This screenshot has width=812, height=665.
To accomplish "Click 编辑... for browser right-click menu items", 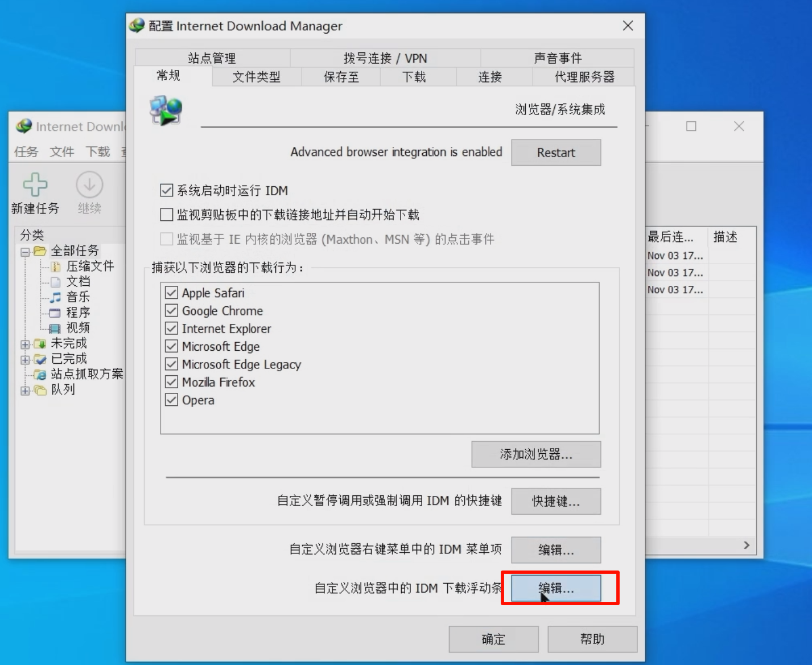I will coord(556,550).
